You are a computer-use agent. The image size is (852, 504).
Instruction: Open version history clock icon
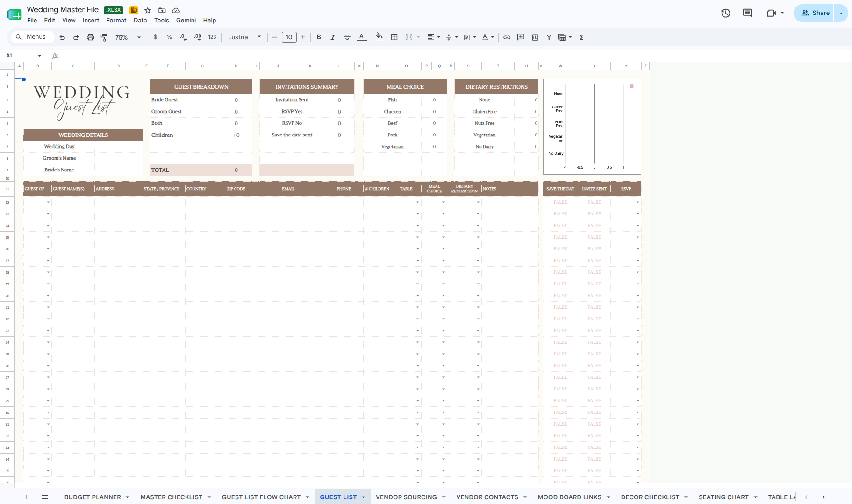(x=726, y=13)
